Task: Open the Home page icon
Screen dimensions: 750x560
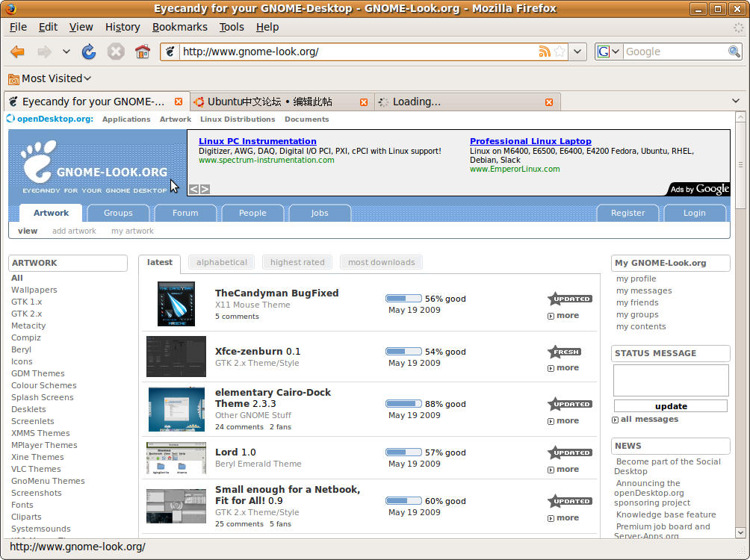Action: point(143,52)
